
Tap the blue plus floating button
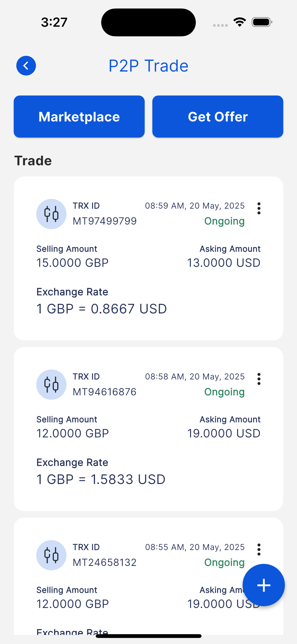pyautogui.click(x=263, y=585)
